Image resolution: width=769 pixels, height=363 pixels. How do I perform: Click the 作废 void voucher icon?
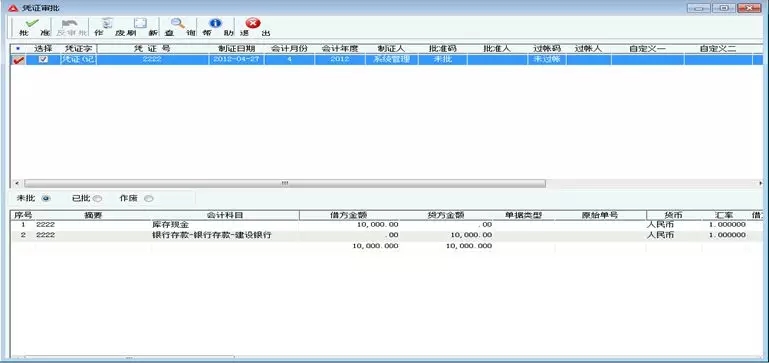coord(107,23)
